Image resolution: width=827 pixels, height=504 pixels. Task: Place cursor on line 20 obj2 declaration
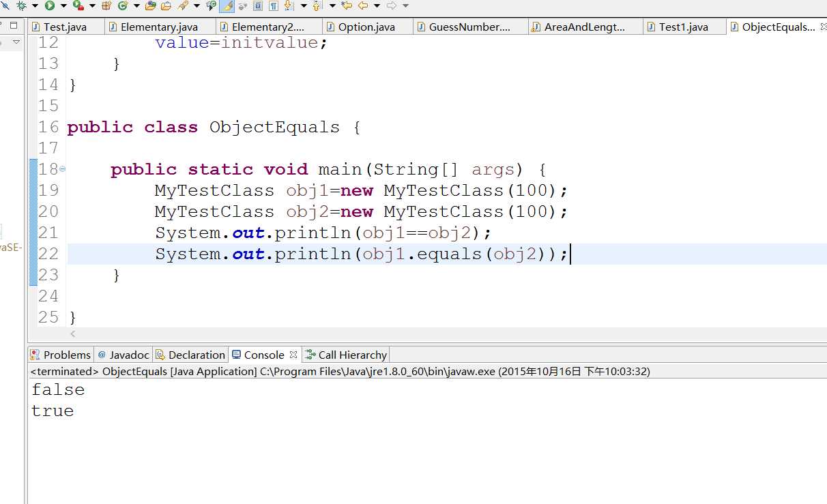pos(361,211)
